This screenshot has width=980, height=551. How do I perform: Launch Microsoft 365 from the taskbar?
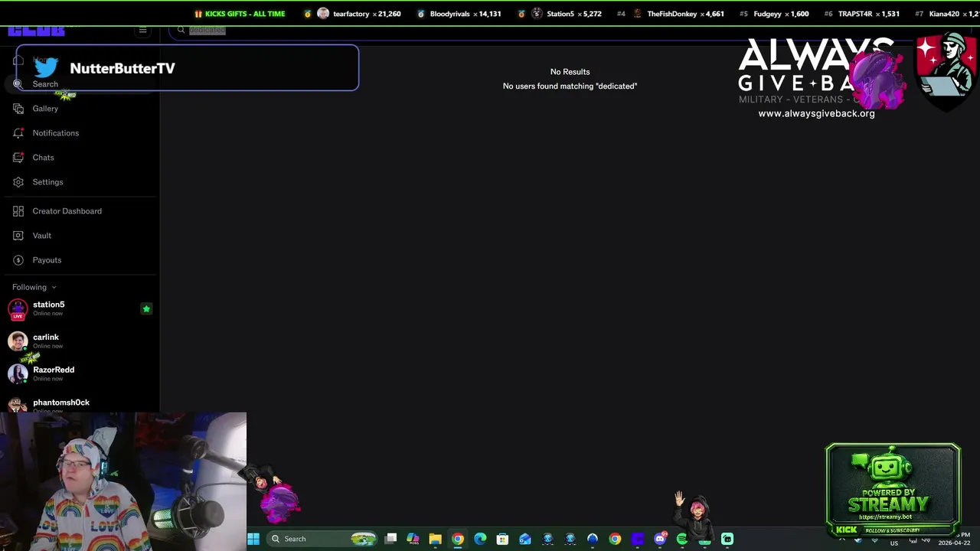[x=413, y=539]
